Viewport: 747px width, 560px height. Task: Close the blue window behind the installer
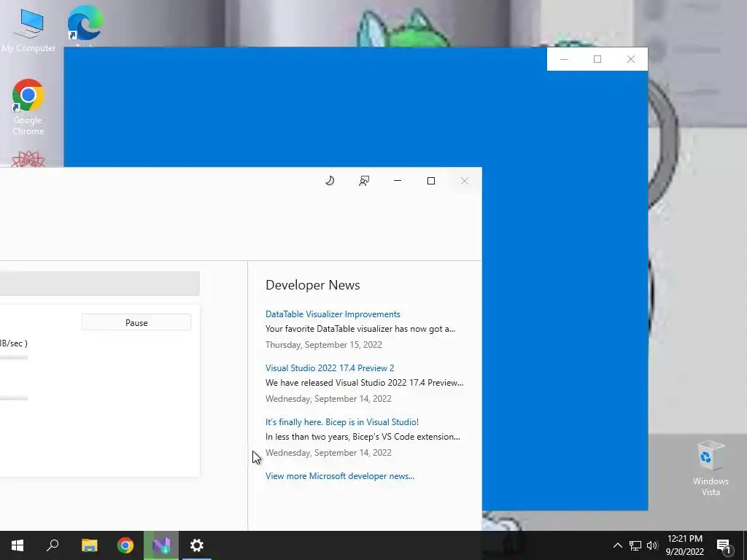(x=631, y=59)
